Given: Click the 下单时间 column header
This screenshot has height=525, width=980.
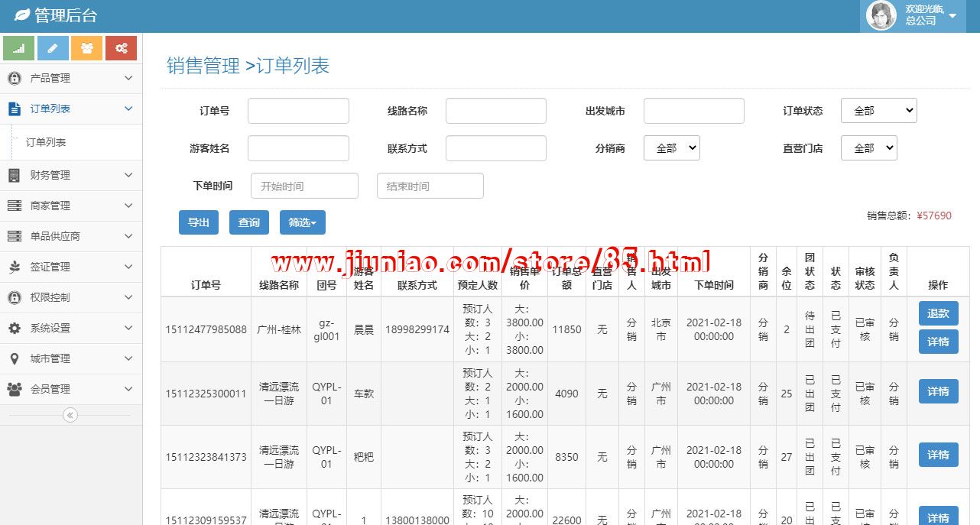Looking at the screenshot, I should (x=714, y=285).
